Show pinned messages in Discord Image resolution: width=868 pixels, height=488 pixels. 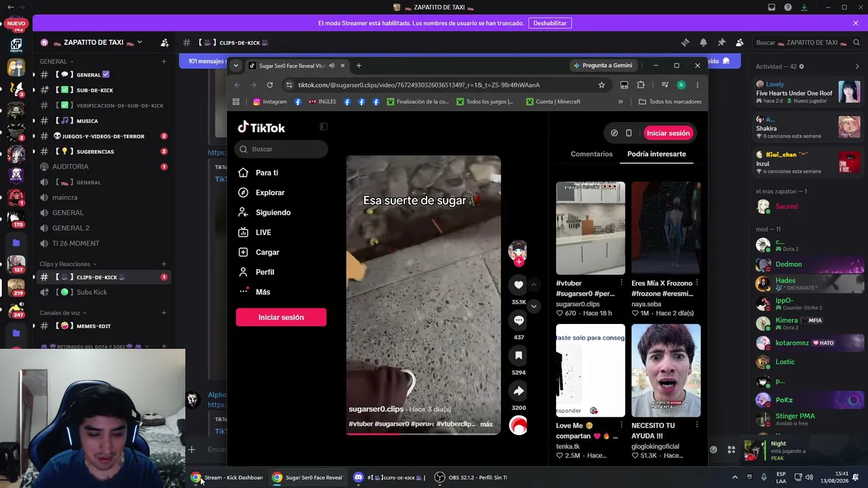(x=722, y=42)
